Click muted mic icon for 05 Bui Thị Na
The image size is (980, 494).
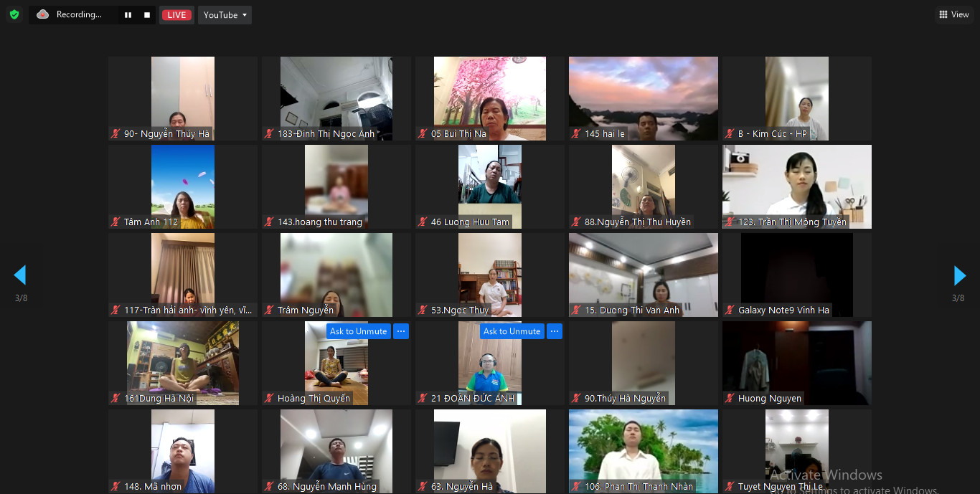tap(423, 134)
